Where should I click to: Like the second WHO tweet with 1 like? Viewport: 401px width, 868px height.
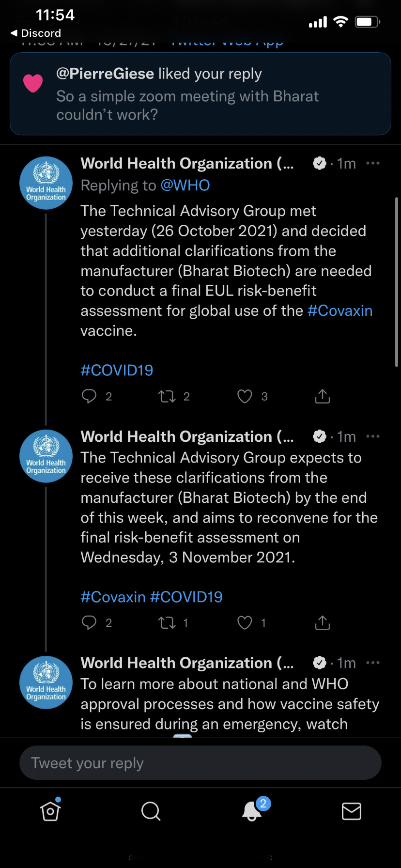(x=245, y=623)
